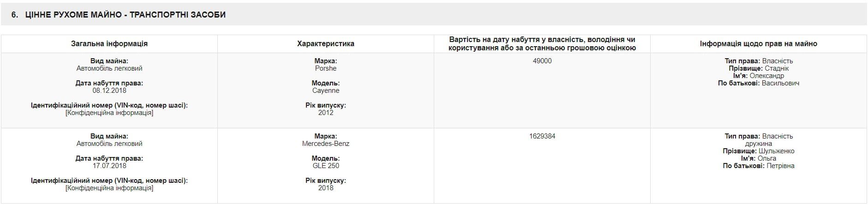This screenshot has height=205, width=868.
Task: Click the "дружина" owner relation text
Action: pyautogui.click(x=758, y=144)
